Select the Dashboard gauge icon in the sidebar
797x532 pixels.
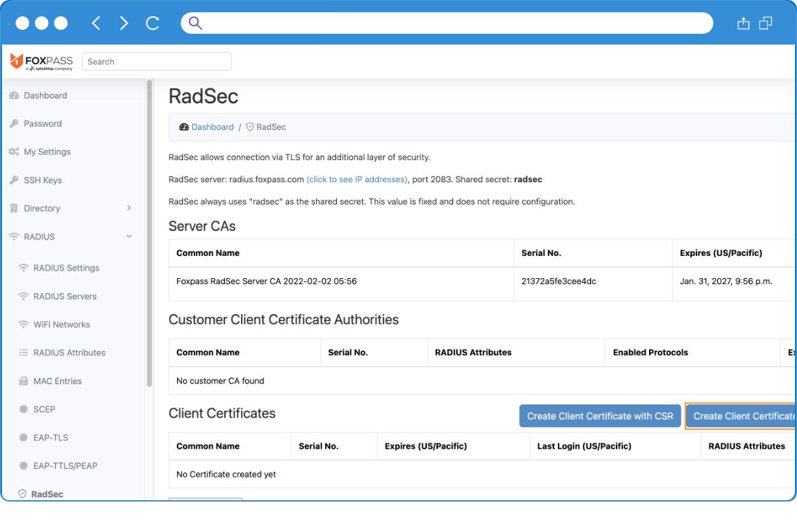point(15,95)
